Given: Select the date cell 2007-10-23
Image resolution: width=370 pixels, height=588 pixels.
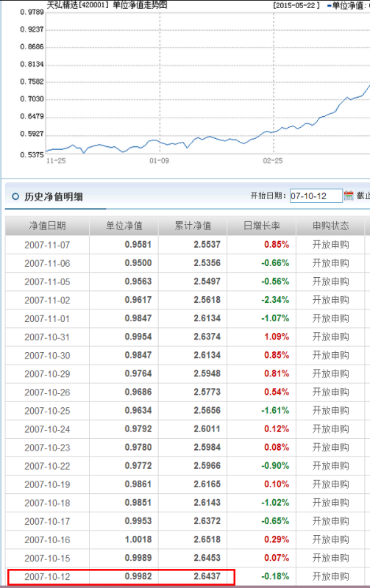Looking at the screenshot, I should tap(47, 448).
